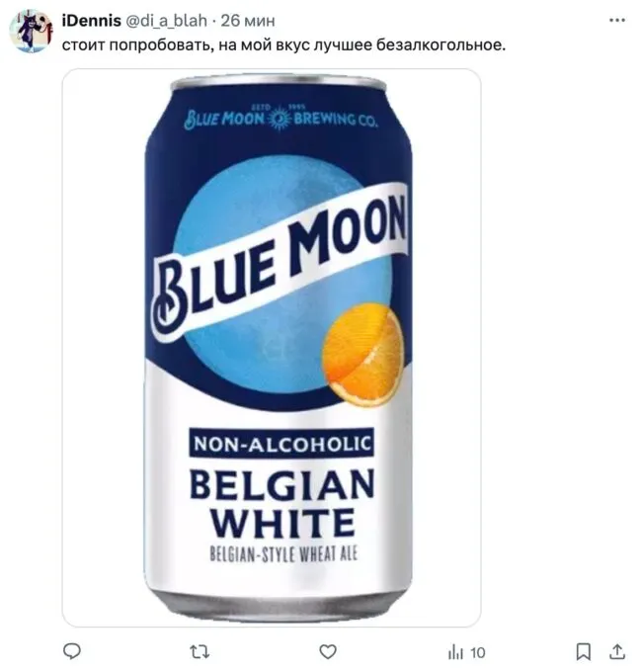Open the share upload icon
641x672 pixels.
pos(617,652)
